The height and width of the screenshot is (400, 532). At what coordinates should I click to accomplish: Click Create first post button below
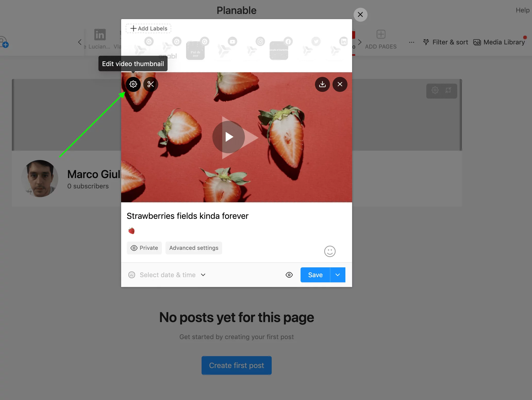(236, 365)
